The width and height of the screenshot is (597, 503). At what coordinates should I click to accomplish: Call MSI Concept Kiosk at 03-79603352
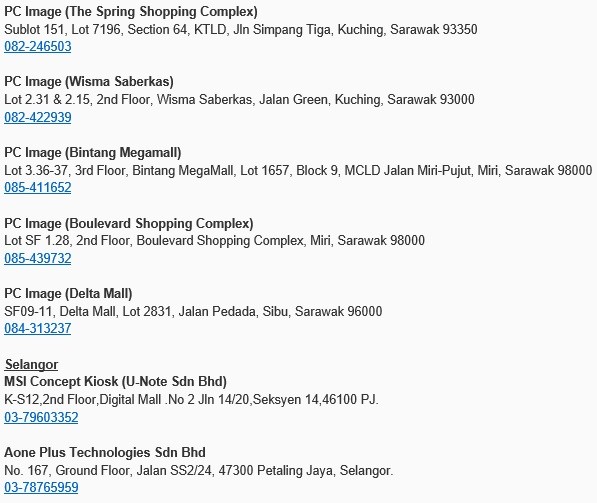pyautogui.click(x=41, y=417)
